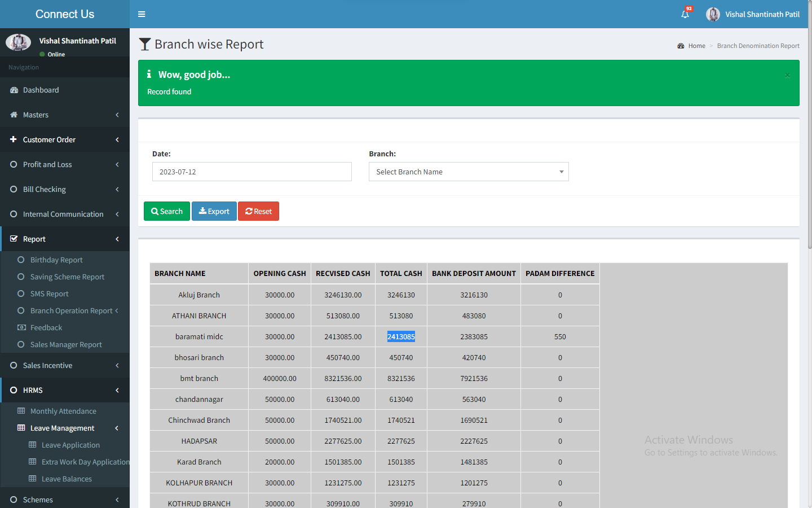This screenshot has height=508, width=812.
Task: Open the Sales Manager Report item
Action: pyautogui.click(x=65, y=344)
